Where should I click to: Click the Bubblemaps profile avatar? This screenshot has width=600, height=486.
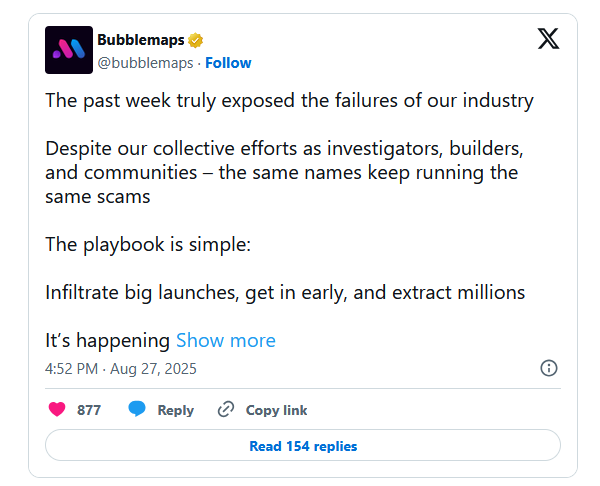pyautogui.click(x=69, y=50)
